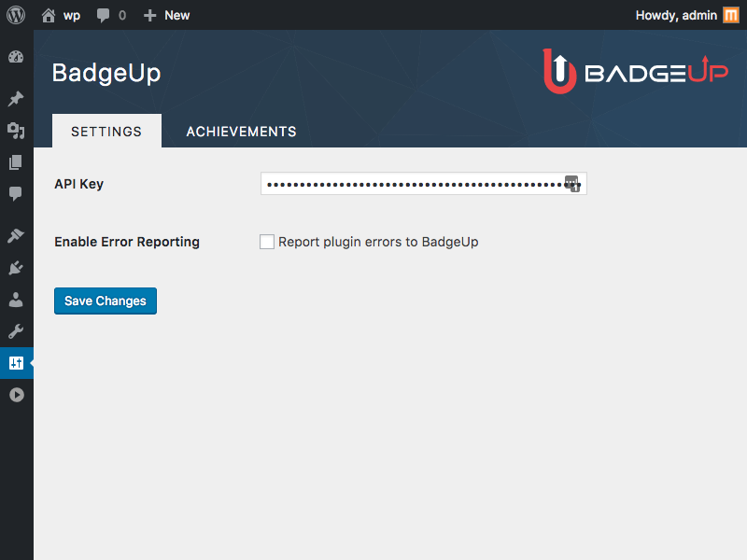Open the Plugins plug sidebar icon

pyautogui.click(x=16, y=268)
